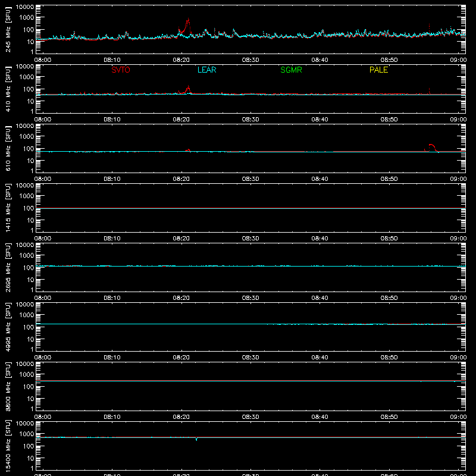This screenshot has height=476, width=476.
Task: Click the 10000 y-axis label of 245 MHz panel
Action: [x=25, y=7]
